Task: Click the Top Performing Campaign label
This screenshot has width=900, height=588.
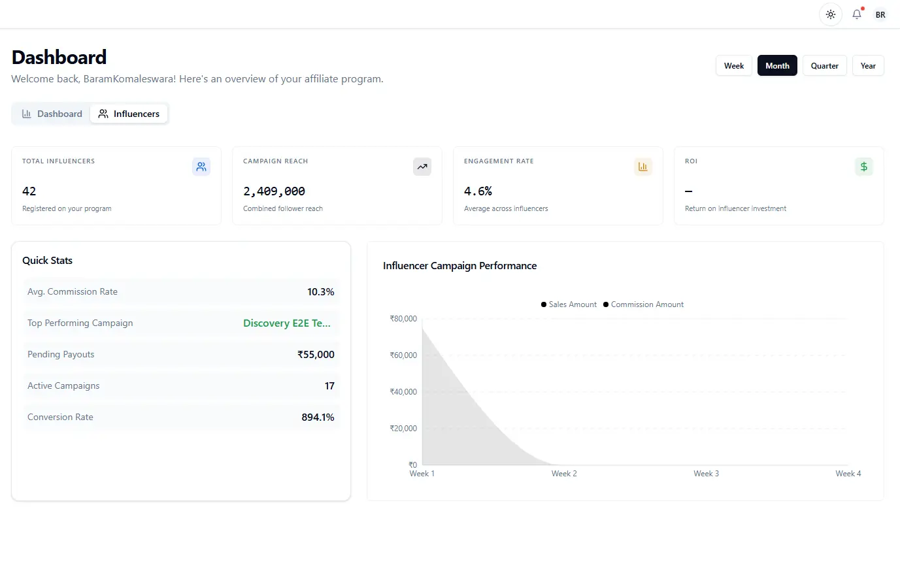Action: point(80,323)
